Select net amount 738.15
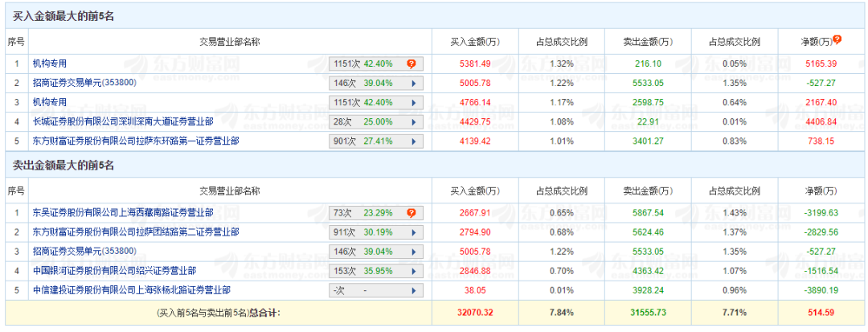 tap(821, 141)
